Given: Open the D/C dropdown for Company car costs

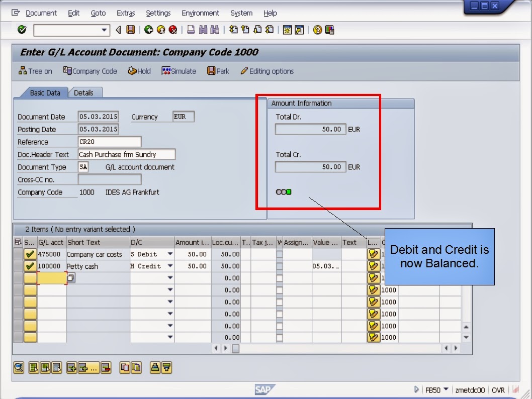Looking at the screenshot, I should point(171,254).
